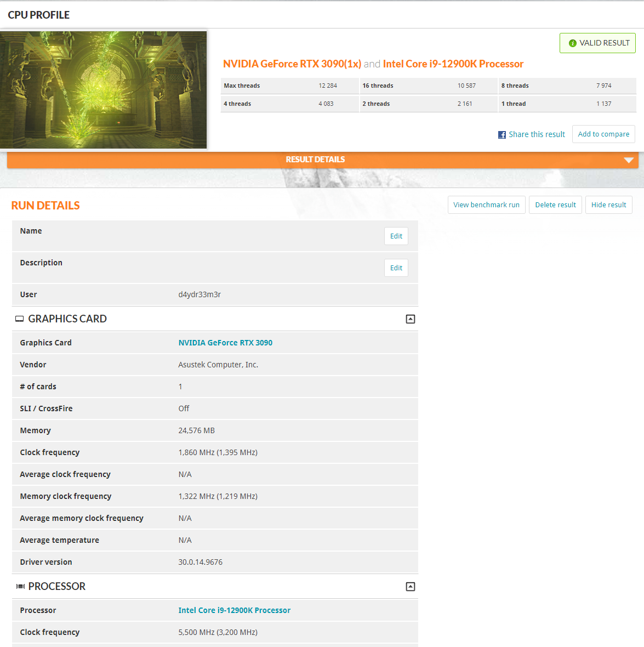Viewport: 644px width, 647px height.
Task: Click Delete result button
Action: pos(555,205)
